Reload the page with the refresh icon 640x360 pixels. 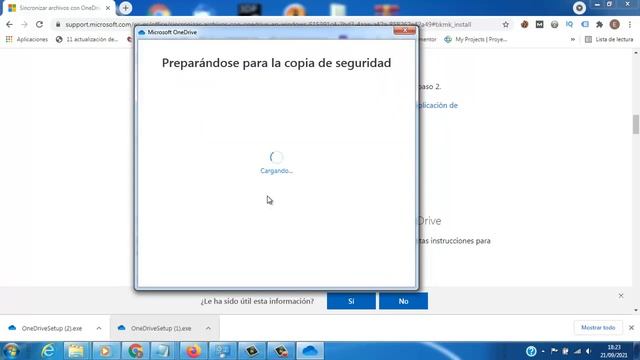coord(39,24)
